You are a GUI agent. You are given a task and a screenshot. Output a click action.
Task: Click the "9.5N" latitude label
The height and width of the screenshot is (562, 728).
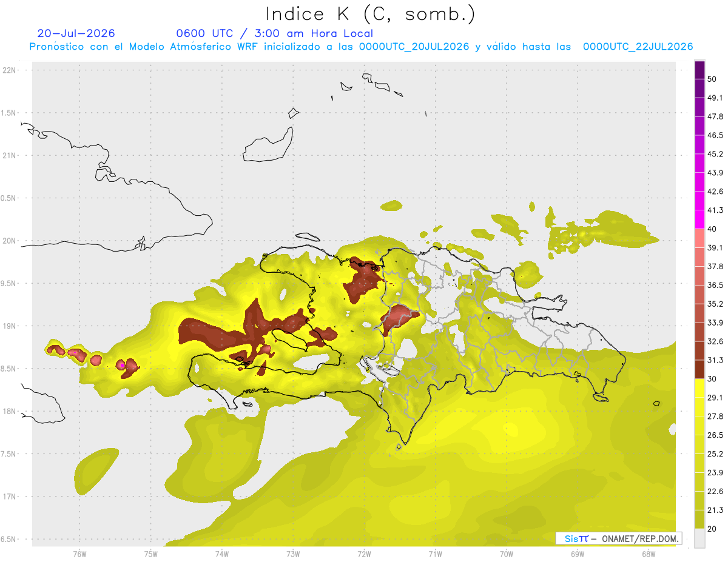pyautogui.click(x=9, y=283)
